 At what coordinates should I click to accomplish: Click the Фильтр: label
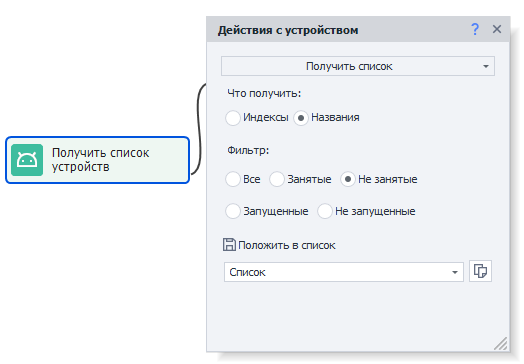pyautogui.click(x=248, y=150)
